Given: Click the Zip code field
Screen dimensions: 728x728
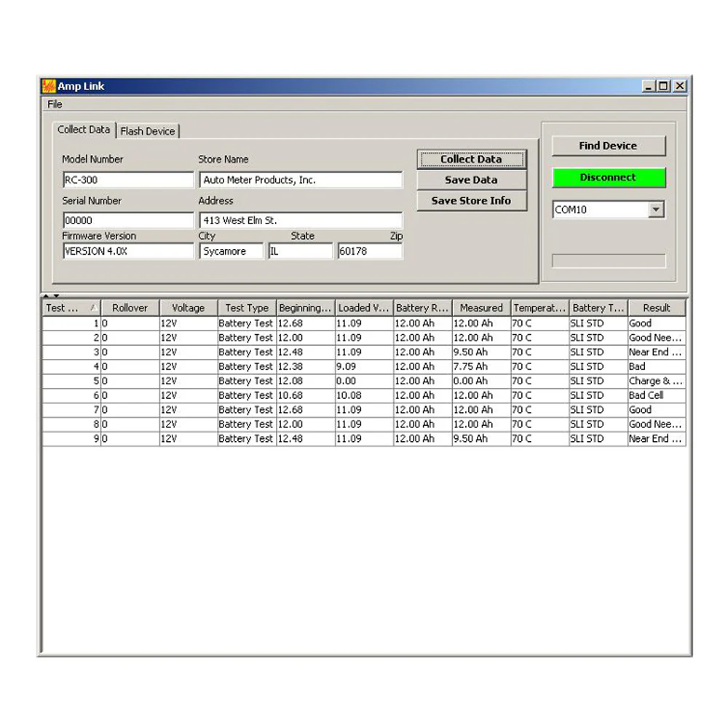Looking at the screenshot, I should [x=370, y=251].
